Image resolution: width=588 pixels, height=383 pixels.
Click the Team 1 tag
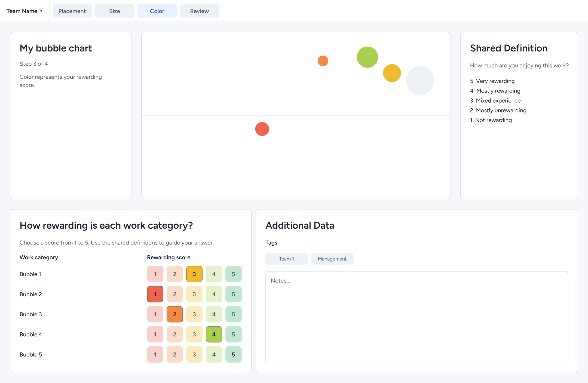tap(287, 259)
